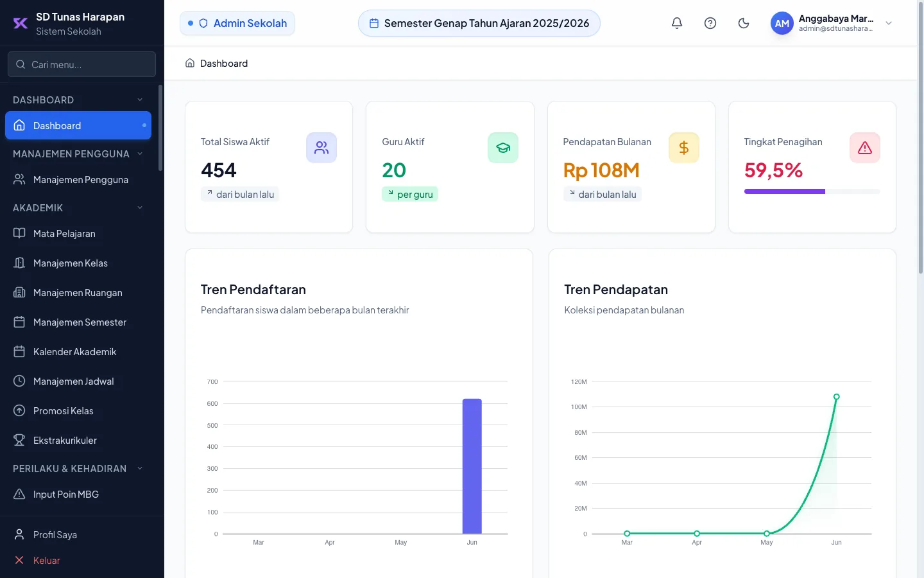
Task: Click the Ekstrakurikuler trophy icon
Action: click(x=19, y=441)
